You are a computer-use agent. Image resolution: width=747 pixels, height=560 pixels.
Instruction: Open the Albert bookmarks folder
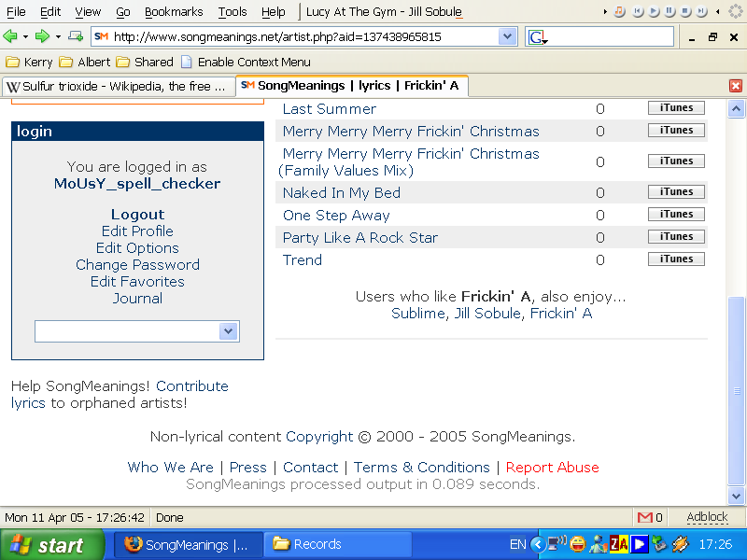click(x=84, y=62)
